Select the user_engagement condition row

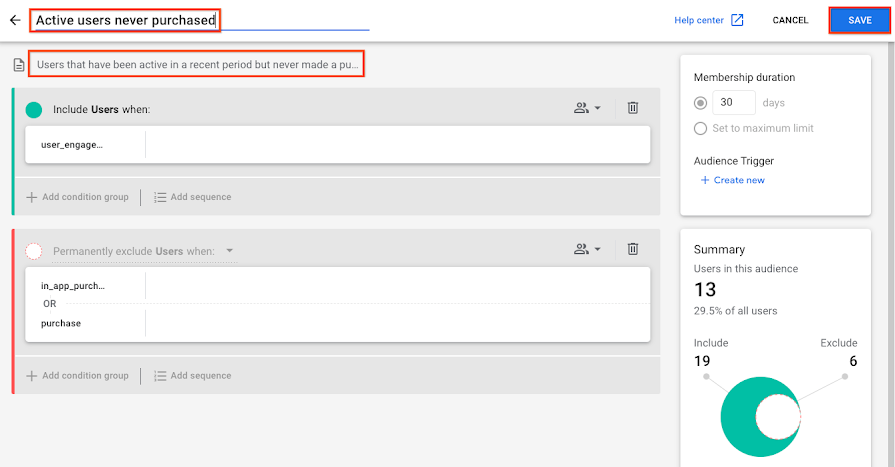337,145
